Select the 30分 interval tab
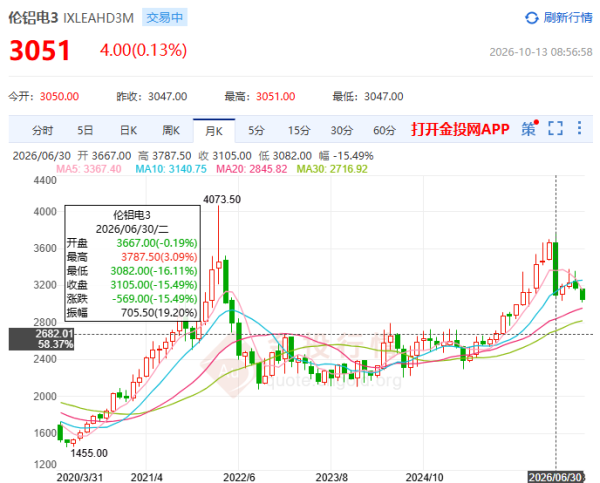Image resolution: width=600 pixels, height=483 pixels. [341, 131]
